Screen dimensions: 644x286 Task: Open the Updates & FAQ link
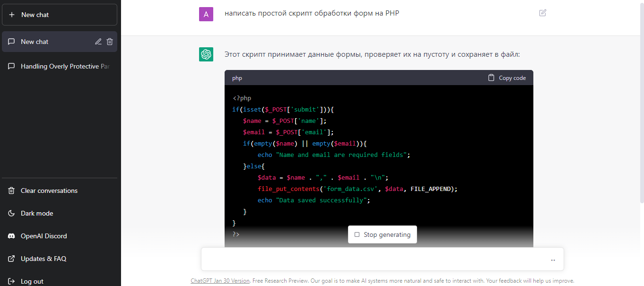(x=44, y=259)
